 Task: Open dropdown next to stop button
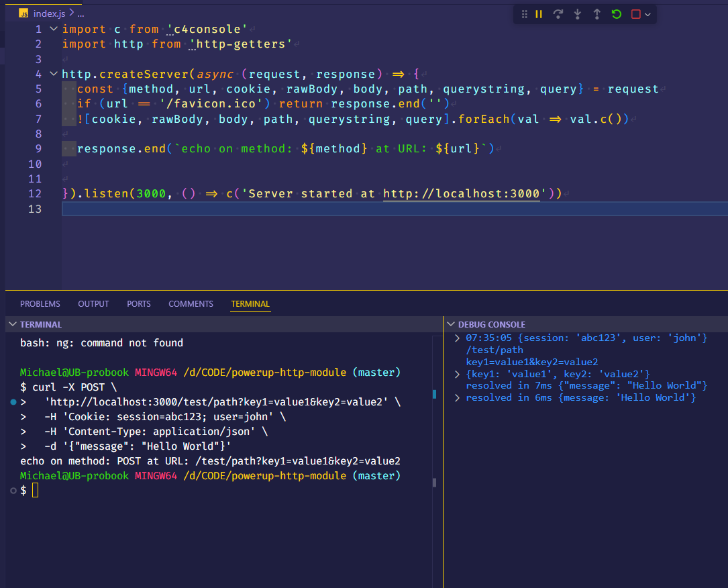pyautogui.click(x=647, y=15)
